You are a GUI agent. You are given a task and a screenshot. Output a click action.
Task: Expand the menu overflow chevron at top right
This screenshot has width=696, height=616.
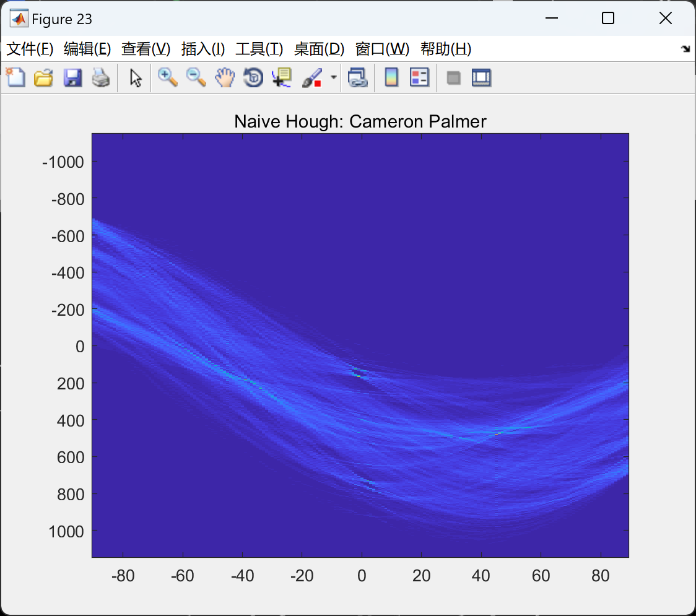click(x=685, y=49)
